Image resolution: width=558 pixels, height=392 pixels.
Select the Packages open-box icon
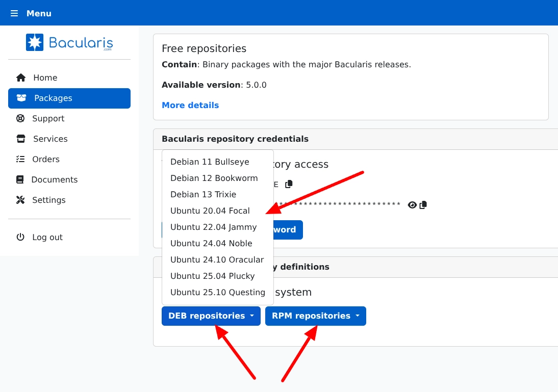tap(20, 98)
